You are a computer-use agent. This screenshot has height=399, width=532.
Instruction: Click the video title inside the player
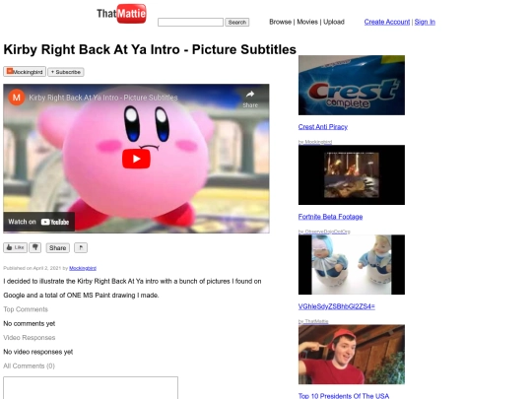[x=103, y=98]
